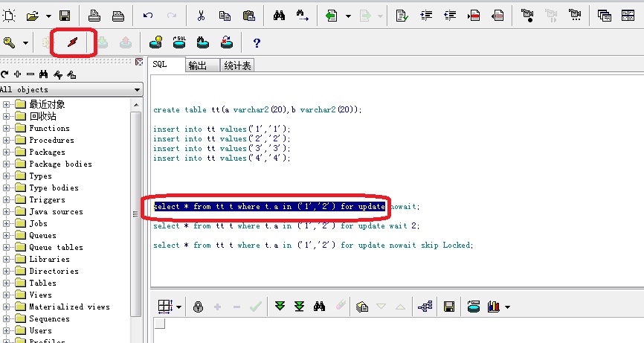Click the linked query tree icon
644x343 pixels.
425,307
